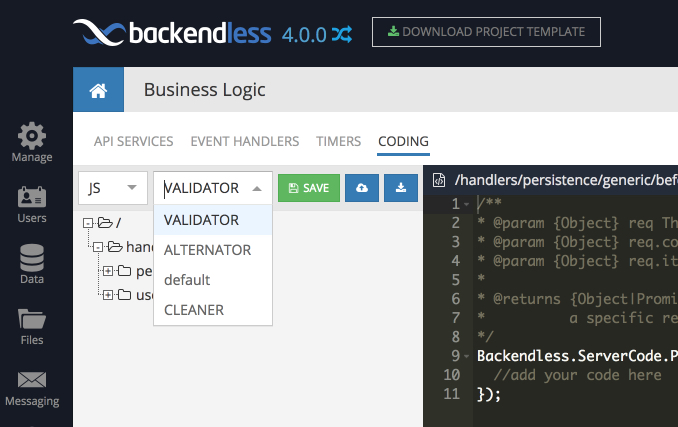Collapse the VALIDATOR model dropdown arrow
This screenshot has width=678, height=427.
(x=257, y=188)
